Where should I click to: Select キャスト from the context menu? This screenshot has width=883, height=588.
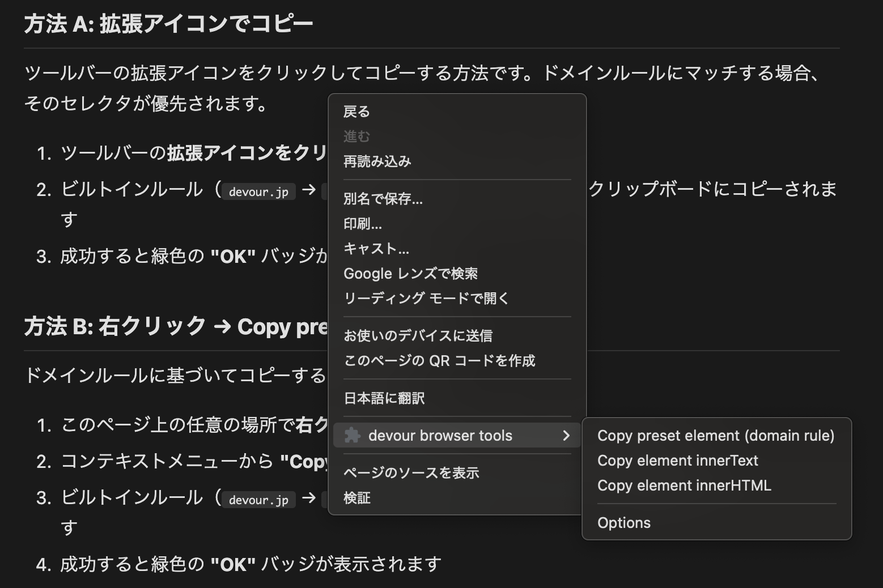[x=376, y=248]
